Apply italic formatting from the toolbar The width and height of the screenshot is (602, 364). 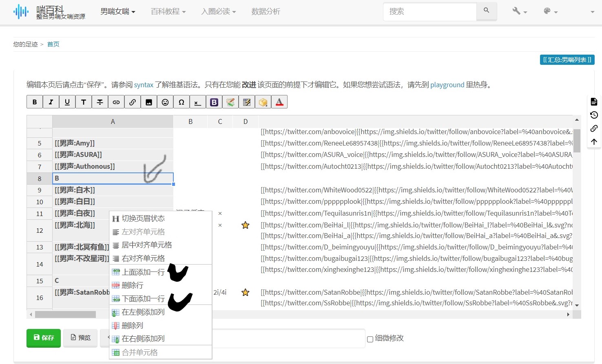[x=51, y=102]
